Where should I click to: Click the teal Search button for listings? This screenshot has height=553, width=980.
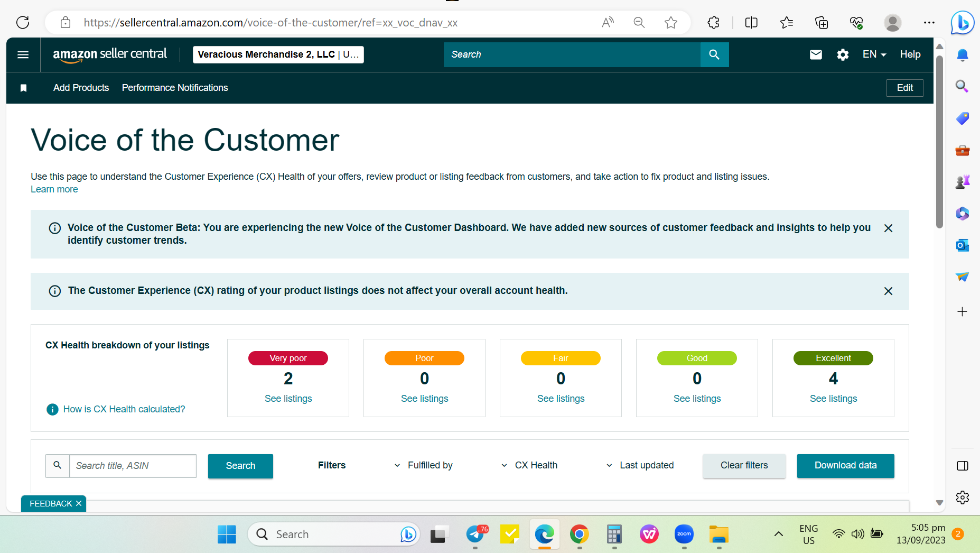[240, 466]
